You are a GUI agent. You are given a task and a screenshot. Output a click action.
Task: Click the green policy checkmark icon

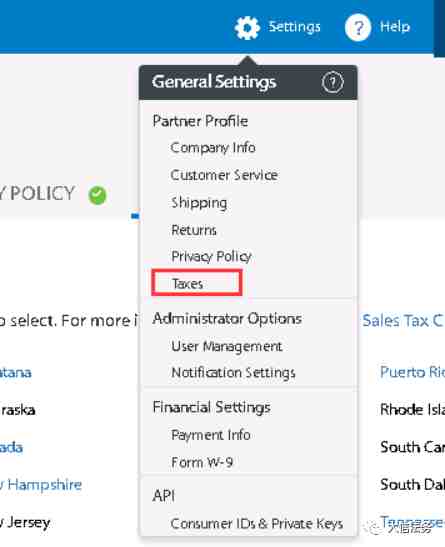point(97,195)
